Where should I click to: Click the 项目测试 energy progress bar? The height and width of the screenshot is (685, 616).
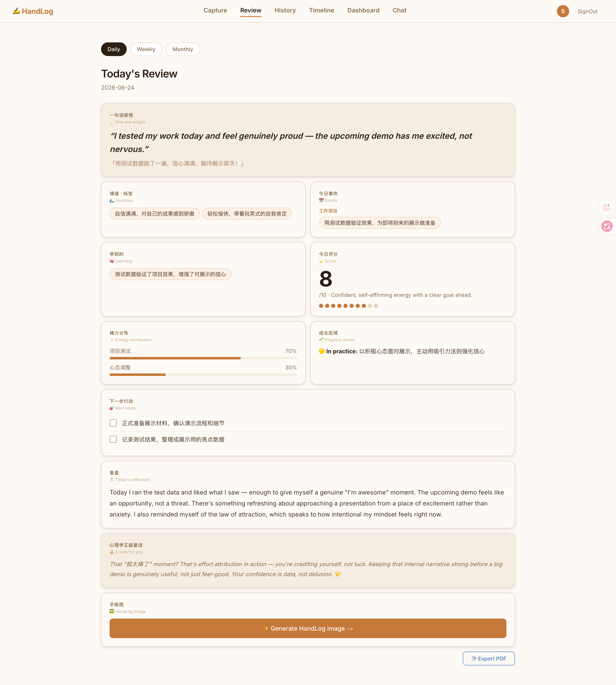click(x=203, y=358)
